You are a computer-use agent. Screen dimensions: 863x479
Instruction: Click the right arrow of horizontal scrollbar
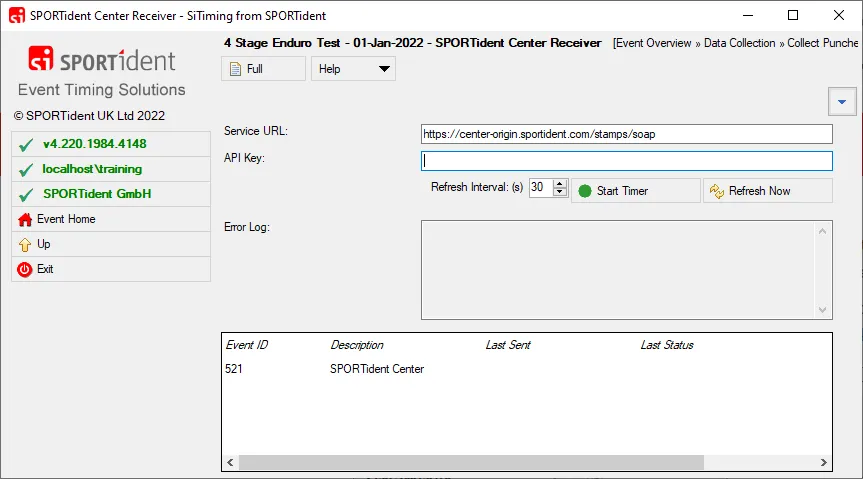[823, 462]
